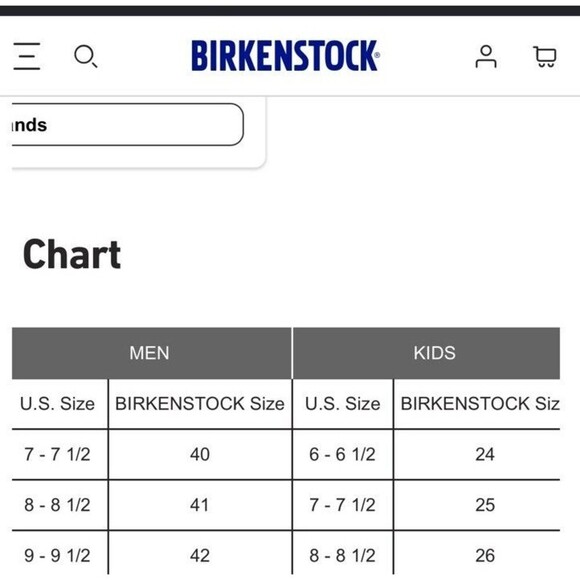Click men's U.S. size 8 - 8 1/2

click(57, 505)
